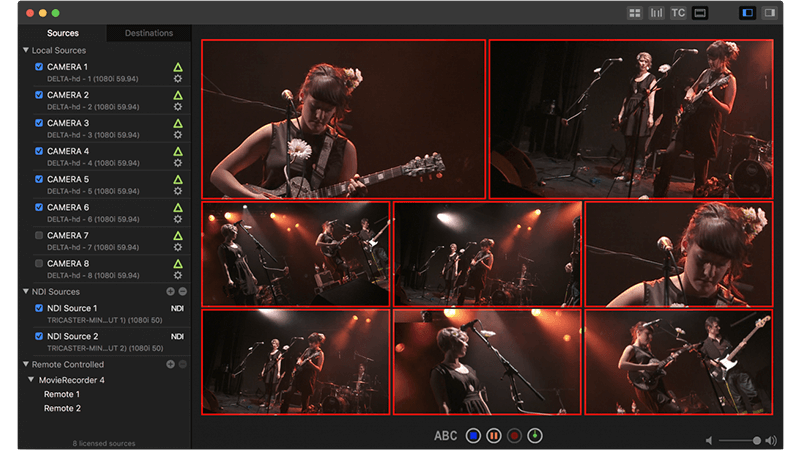Open CAMERA 1 settings gear
Screen dimensions: 800x450
(x=178, y=78)
